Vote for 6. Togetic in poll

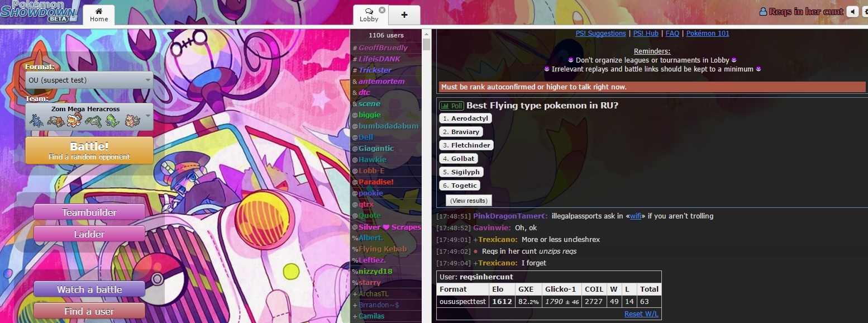pyautogui.click(x=460, y=186)
